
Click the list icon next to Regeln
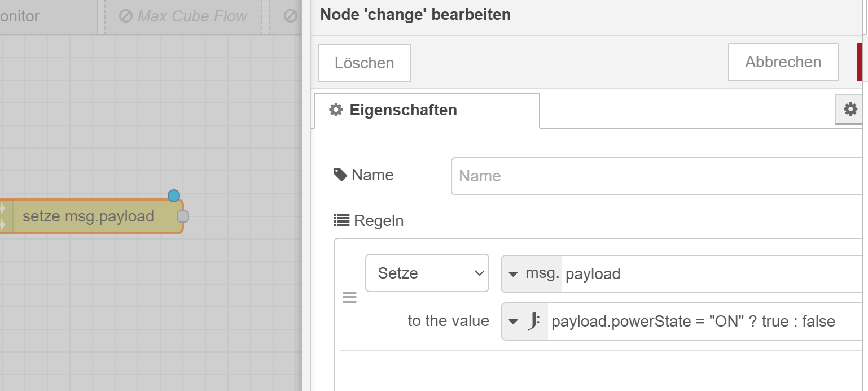tap(341, 220)
